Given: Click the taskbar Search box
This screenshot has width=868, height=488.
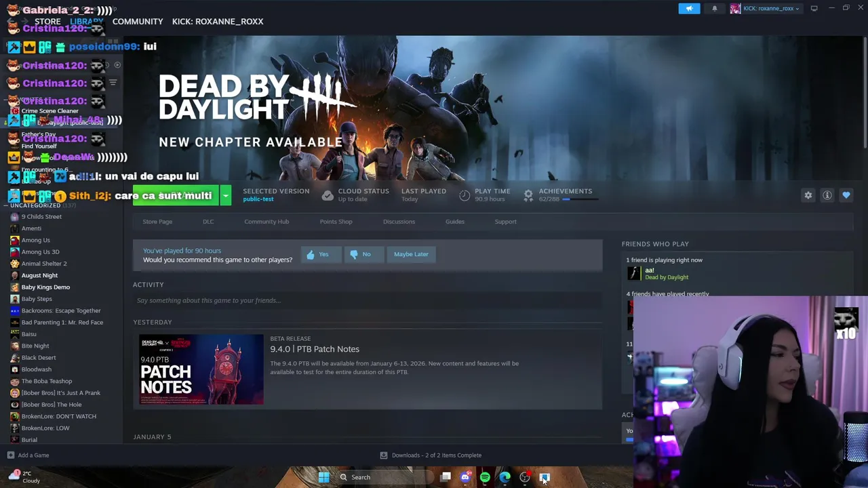Looking at the screenshot, I should pos(385,477).
